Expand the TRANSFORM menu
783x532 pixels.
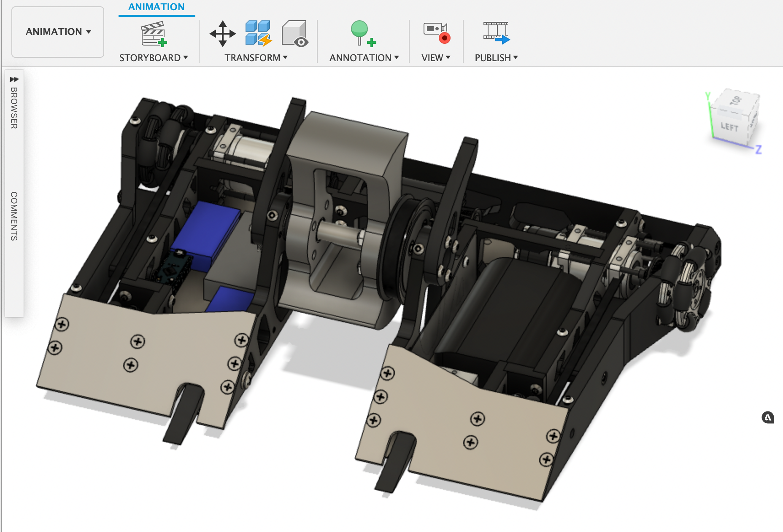coord(256,58)
